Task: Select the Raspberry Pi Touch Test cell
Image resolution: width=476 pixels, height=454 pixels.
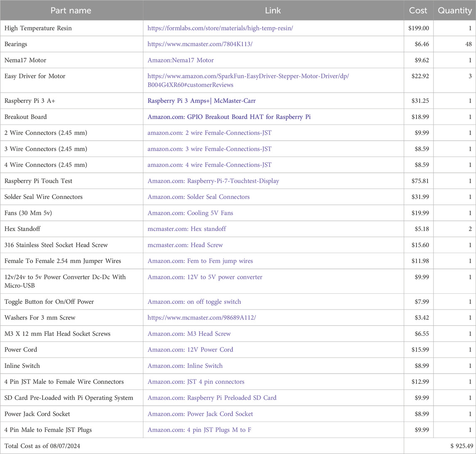Action: click(38, 181)
